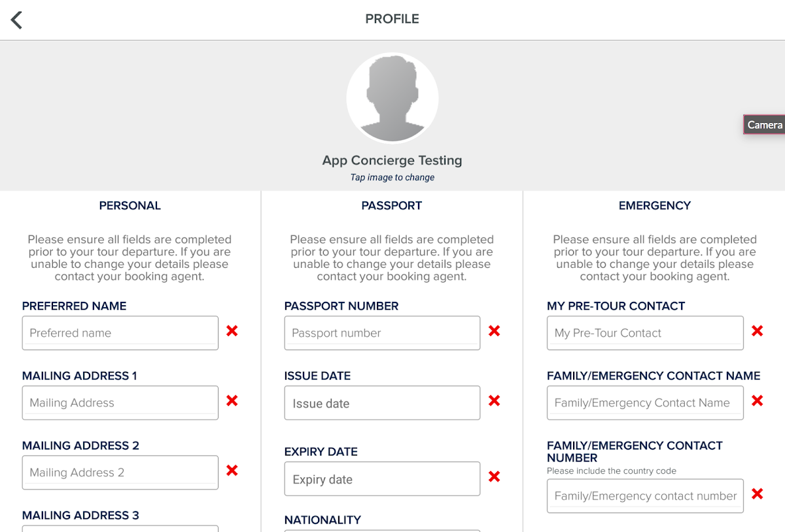
Task: Click the Camera button
Action: 764,125
